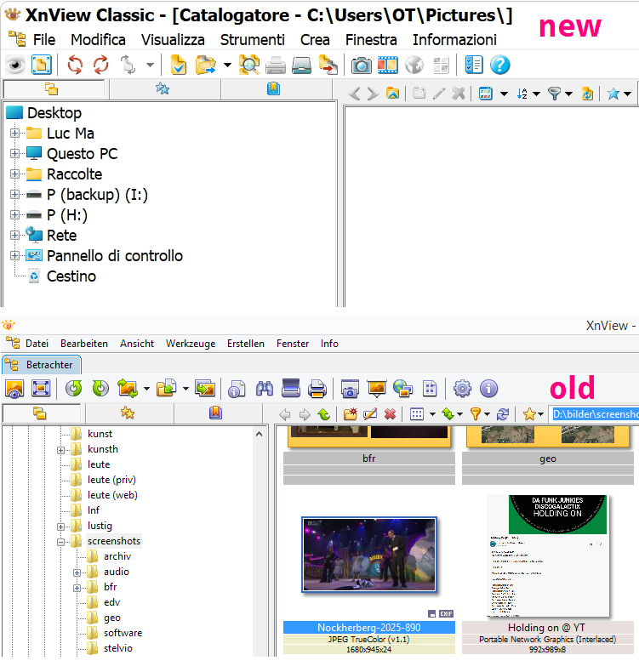Select leute (priv) folder in tree
This screenshot has width=639, height=672.
pos(111,480)
